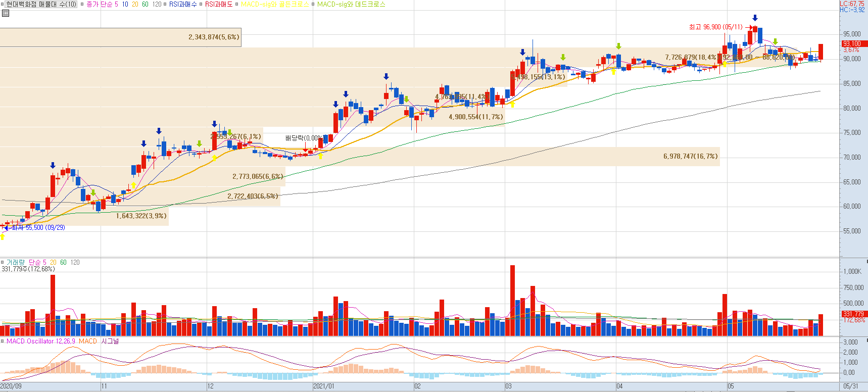Click the LC:67.75 readout
868x392 pixels.
tap(852, 4)
